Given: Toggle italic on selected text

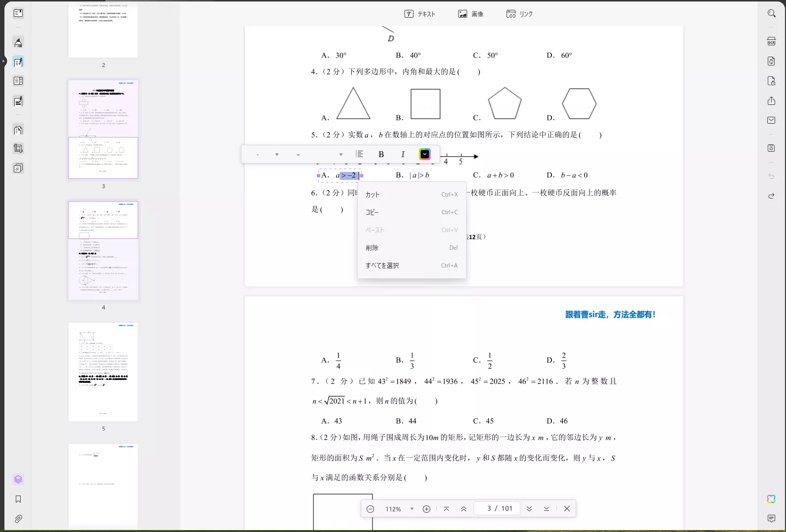Looking at the screenshot, I should [403, 154].
